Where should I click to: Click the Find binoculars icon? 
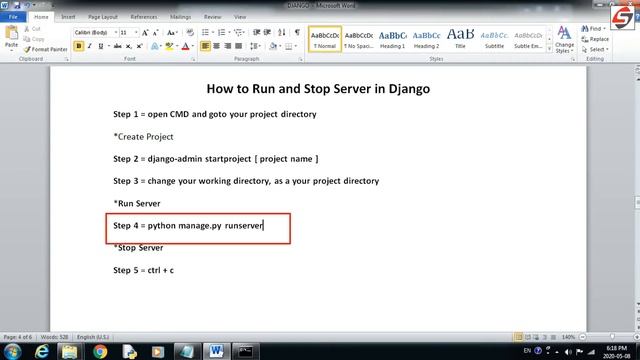pos(585,29)
